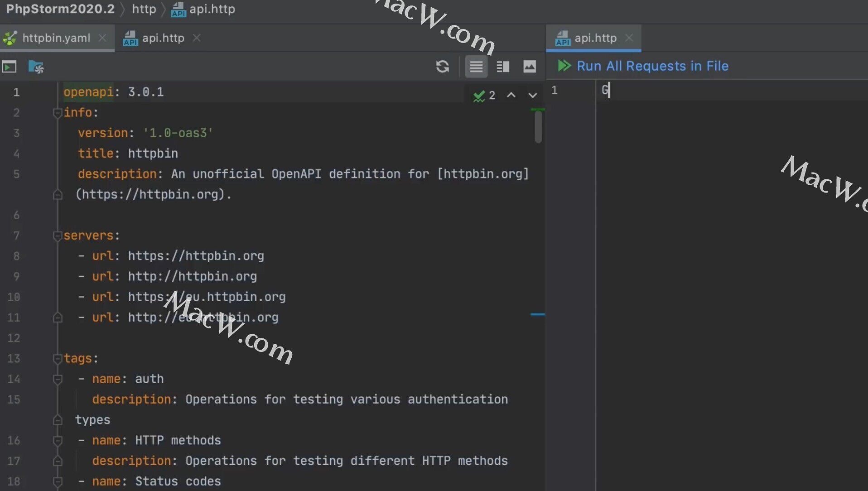The height and width of the screenshot is (491, 868).
Task: Click the url http://httpbin.org on line 9
Action: pos(192,276)
